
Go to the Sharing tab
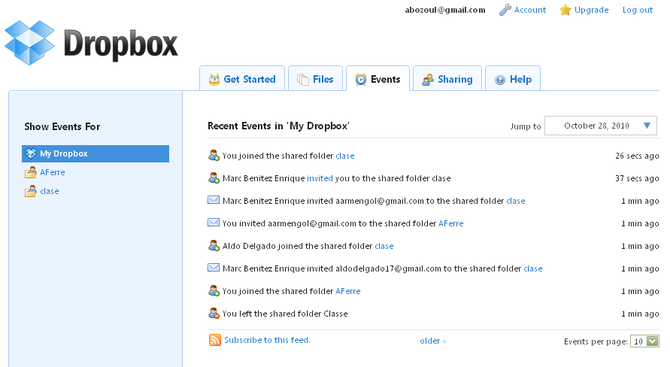[447, 78]
